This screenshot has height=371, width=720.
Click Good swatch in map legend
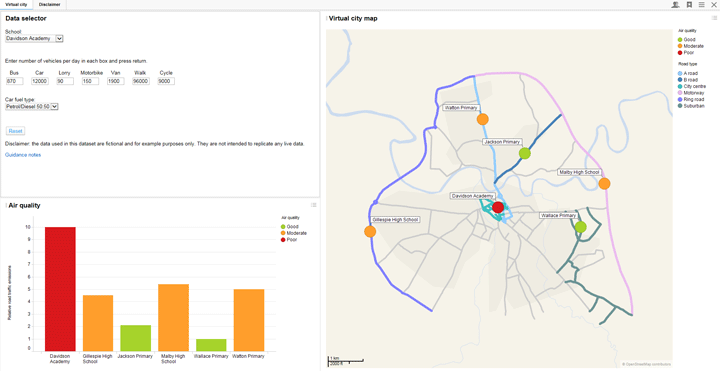(680, 39)
